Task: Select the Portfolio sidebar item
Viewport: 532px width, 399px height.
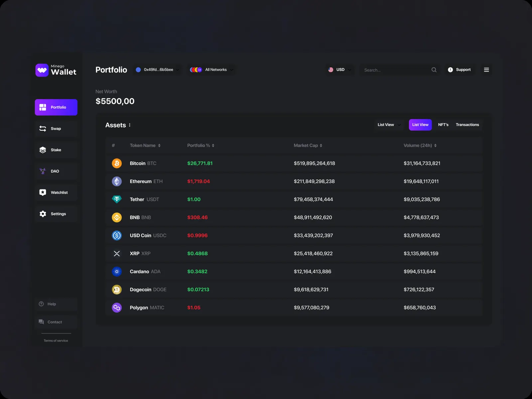Action: coord(56,107)
